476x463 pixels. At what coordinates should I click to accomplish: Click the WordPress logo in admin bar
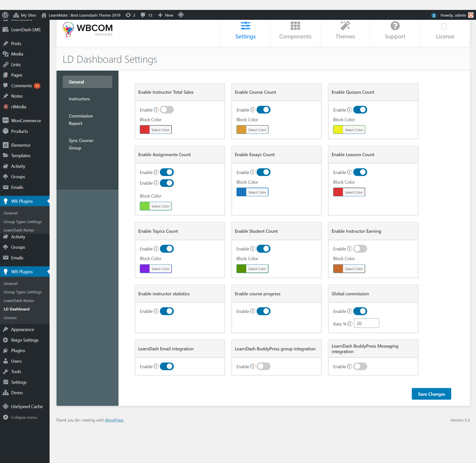[5, 15]
